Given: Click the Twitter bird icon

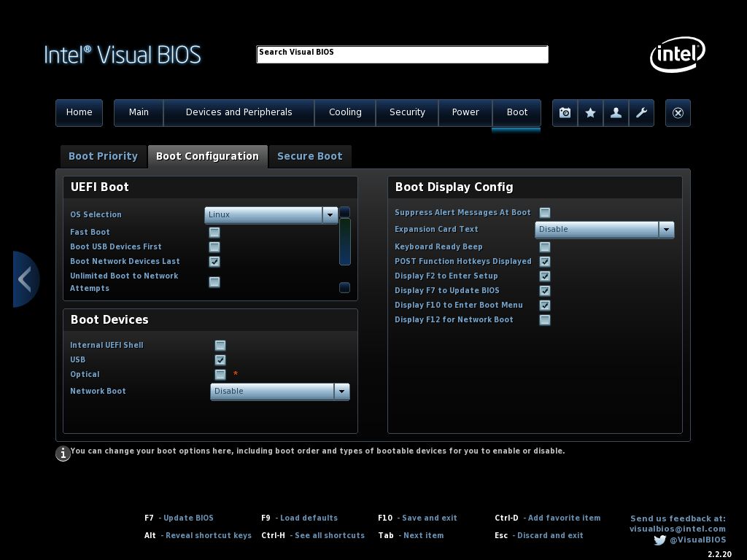Looking at the screenshot, I should pyautogui.click(x=659, y=540).
